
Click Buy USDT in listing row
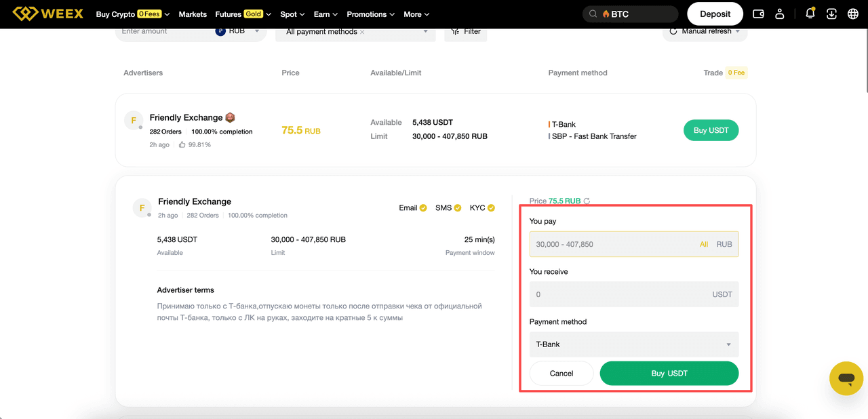tap(711, 130)
